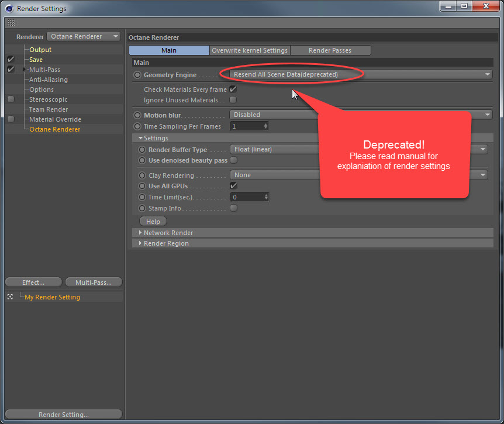Click the Effect... button
504x424 pixels.
(33, 282)
